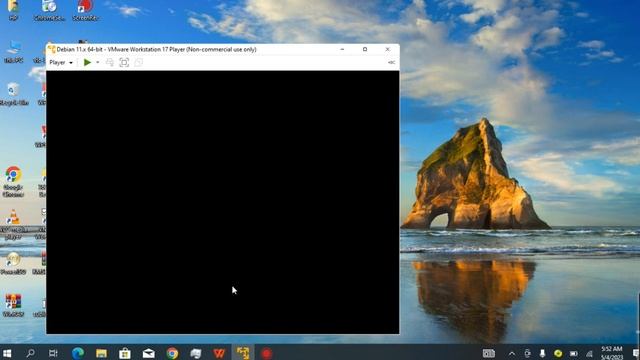Viewport: 640px width, 360px height.
Task: Open the battery status tray icon
Action: click(x=573, y=353)
